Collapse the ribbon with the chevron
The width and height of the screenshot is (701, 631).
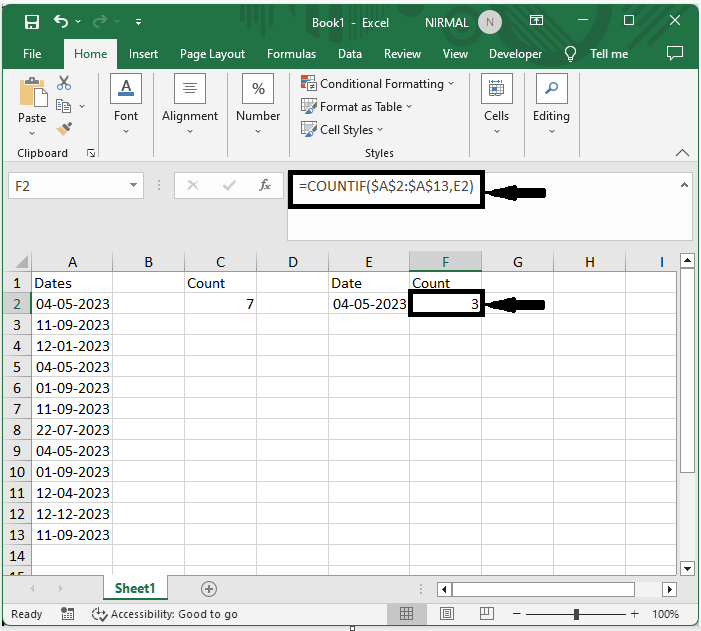[x=682, y=153]
